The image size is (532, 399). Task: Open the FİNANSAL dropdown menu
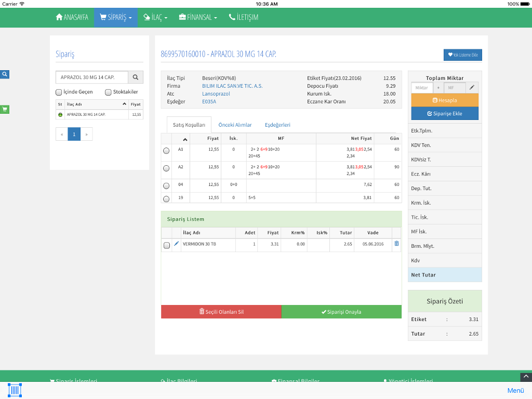click(x=198, y=17)
